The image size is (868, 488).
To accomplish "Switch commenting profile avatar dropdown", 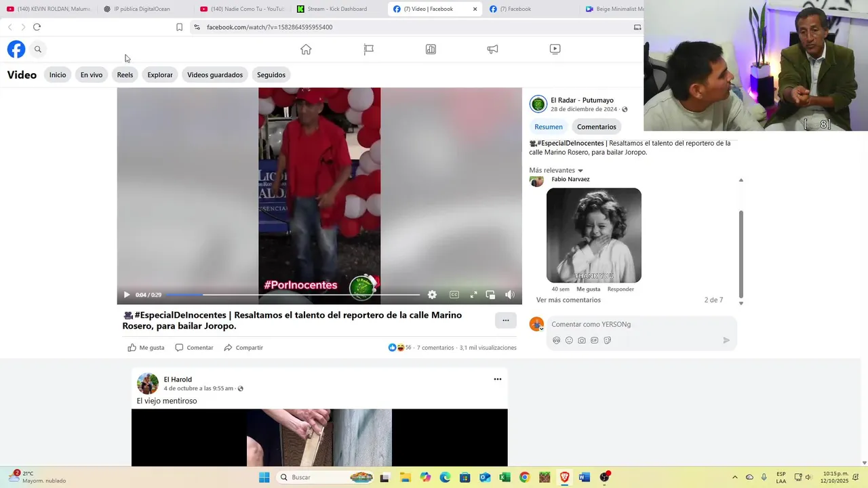I will tap(536, 324).
